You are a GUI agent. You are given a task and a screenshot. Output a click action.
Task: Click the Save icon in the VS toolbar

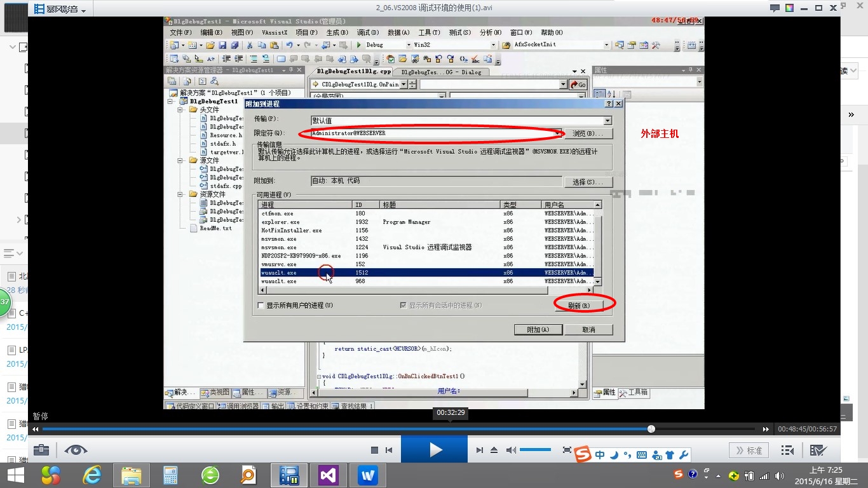(222, 45)
